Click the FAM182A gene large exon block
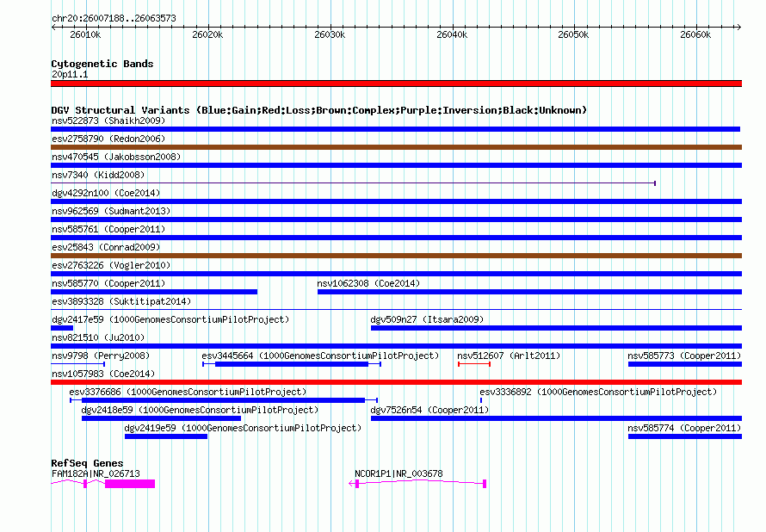The image size is (766, 532). [x=130, y=484]
